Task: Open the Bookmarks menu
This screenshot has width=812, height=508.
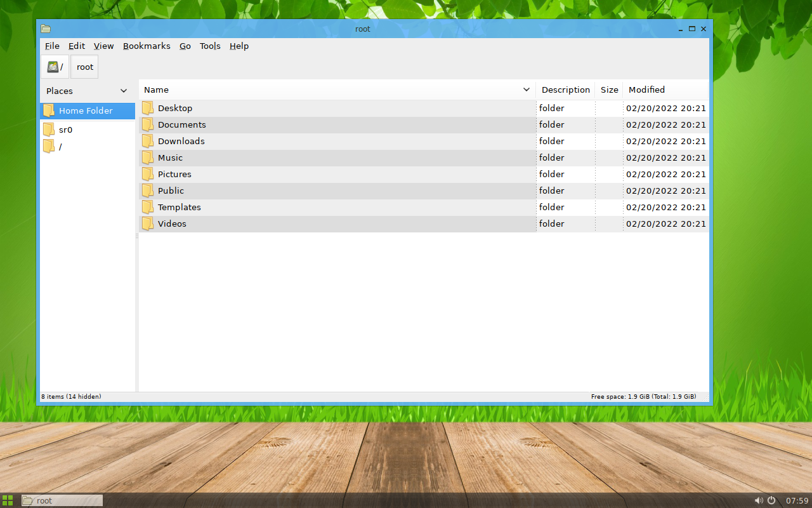Action: (x=147, y=46)
